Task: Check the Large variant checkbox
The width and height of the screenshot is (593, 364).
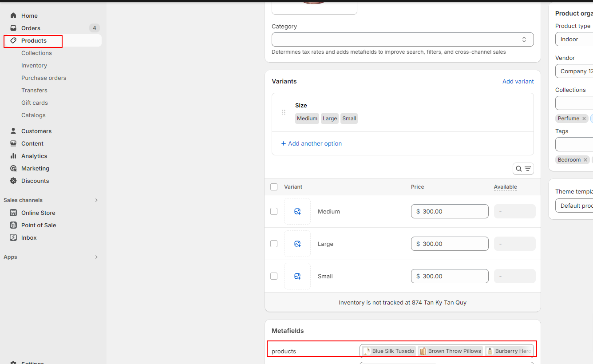Action: [274, 244]
